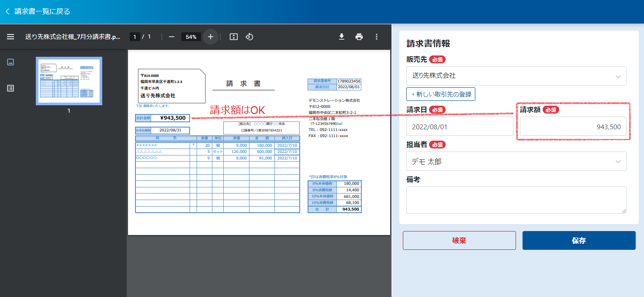Show document outline in PDF sidebar
Viewport: 644px width, 297px height.
[x=10, y=88]
